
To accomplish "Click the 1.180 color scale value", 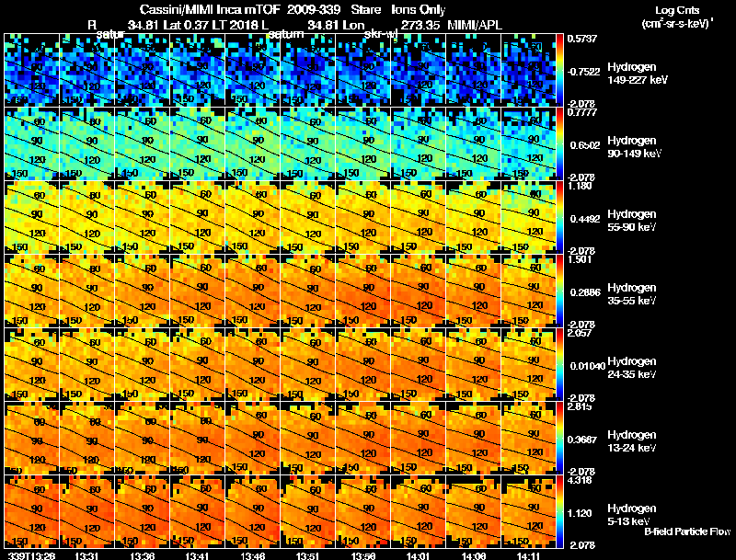I will (x=580, y=186).
